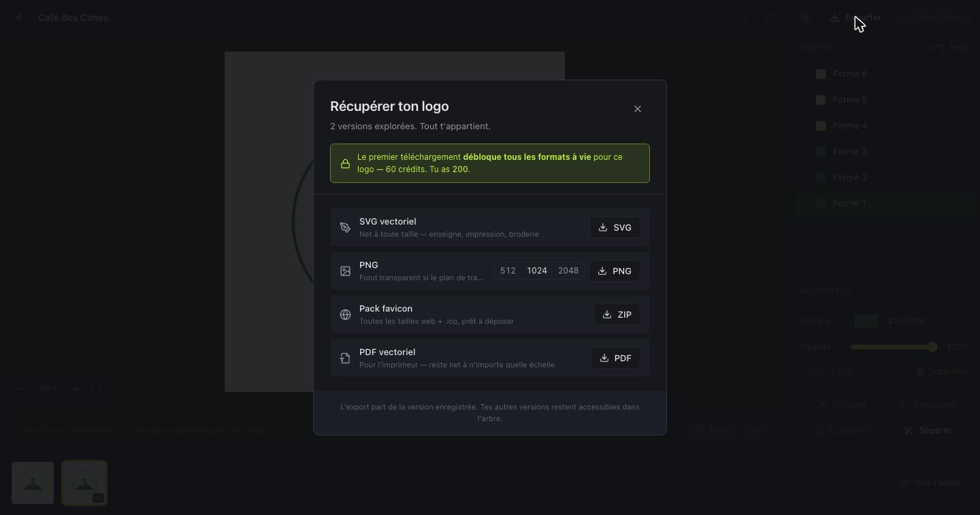
Task: Click the Séparer button
Action: tap(928, 431)
